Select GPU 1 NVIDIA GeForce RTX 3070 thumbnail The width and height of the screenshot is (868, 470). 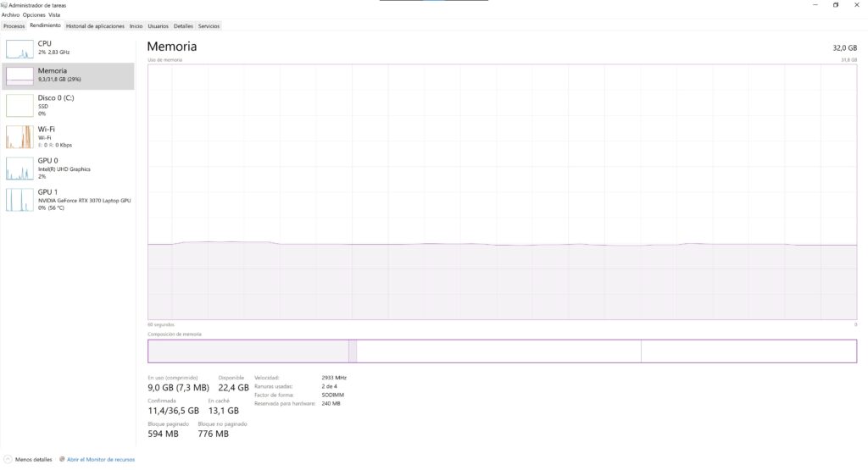[19, 200]
